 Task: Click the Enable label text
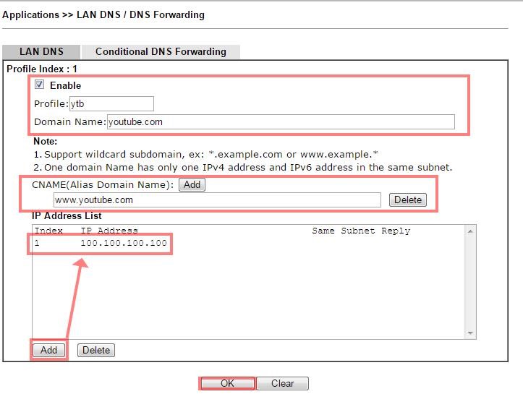[65, 85]
